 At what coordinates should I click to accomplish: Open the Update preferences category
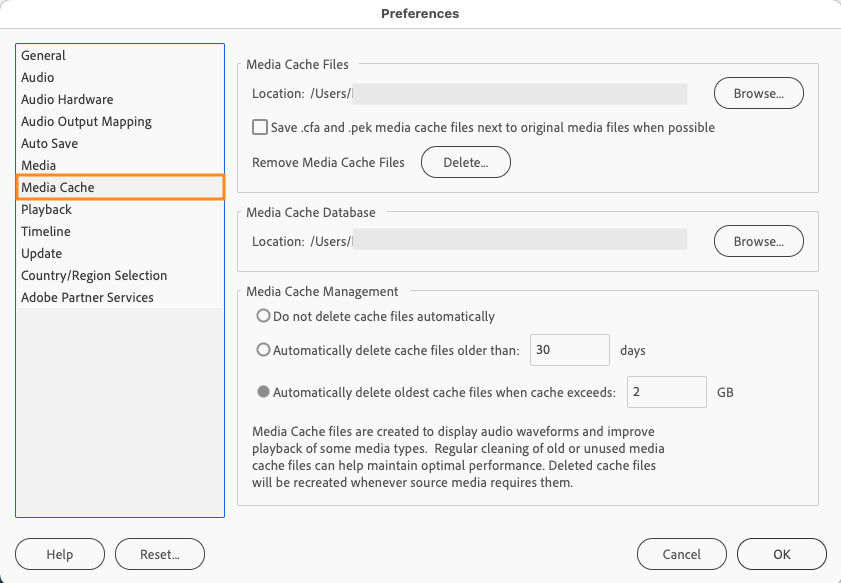[x=41, y=254]
